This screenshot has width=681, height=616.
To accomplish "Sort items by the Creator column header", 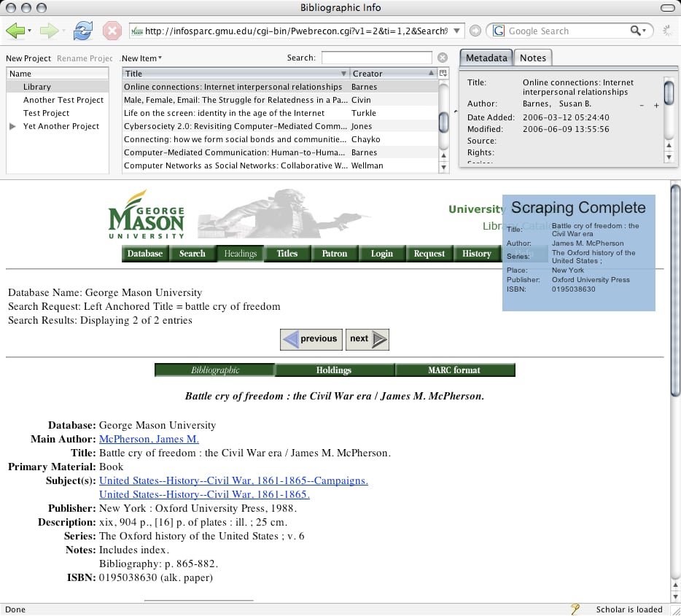I will point(392,74).
